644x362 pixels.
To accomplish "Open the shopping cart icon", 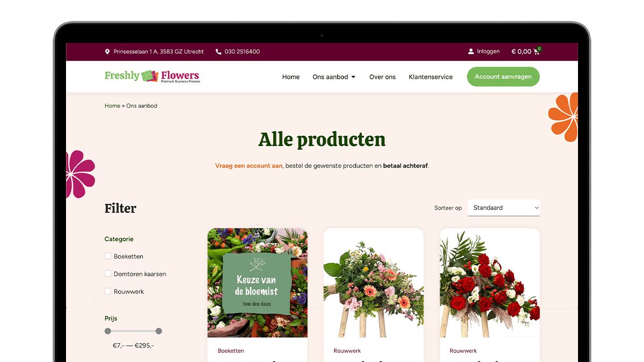I will (x=537, y=51).
